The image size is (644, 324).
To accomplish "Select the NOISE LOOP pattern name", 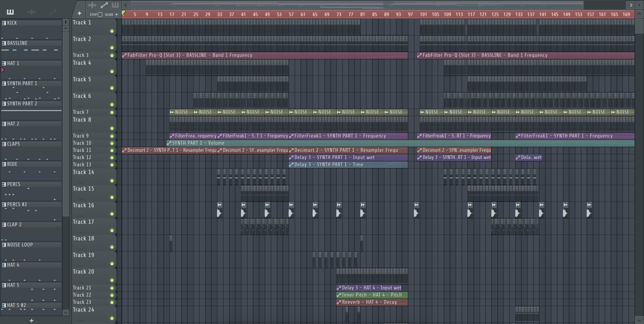I will (20, 245).
